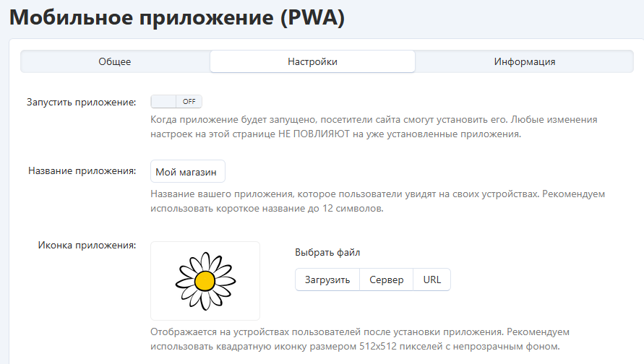Focus the Название приложения input field
Screen dimensions: 644x364
pyautogui.click(x=188, y=172)
